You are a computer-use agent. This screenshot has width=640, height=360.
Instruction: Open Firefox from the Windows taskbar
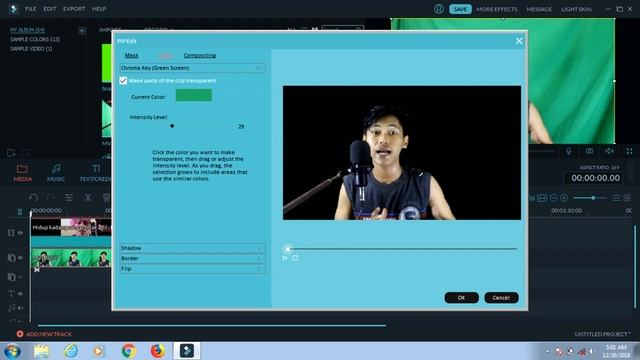[158, 351]
